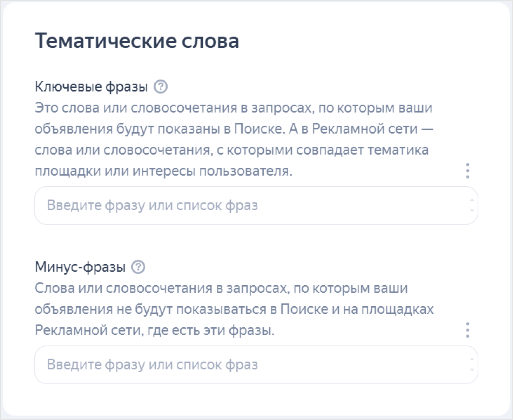Focus the Минус-фразы input field
The height and width of the screenshot is (420, 513).
(245, 365)
